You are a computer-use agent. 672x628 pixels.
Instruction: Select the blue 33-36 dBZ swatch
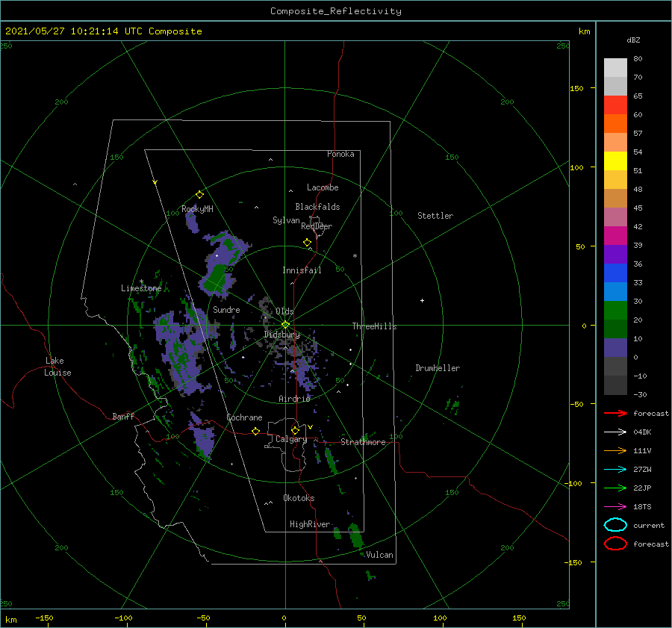pos(615,273)
